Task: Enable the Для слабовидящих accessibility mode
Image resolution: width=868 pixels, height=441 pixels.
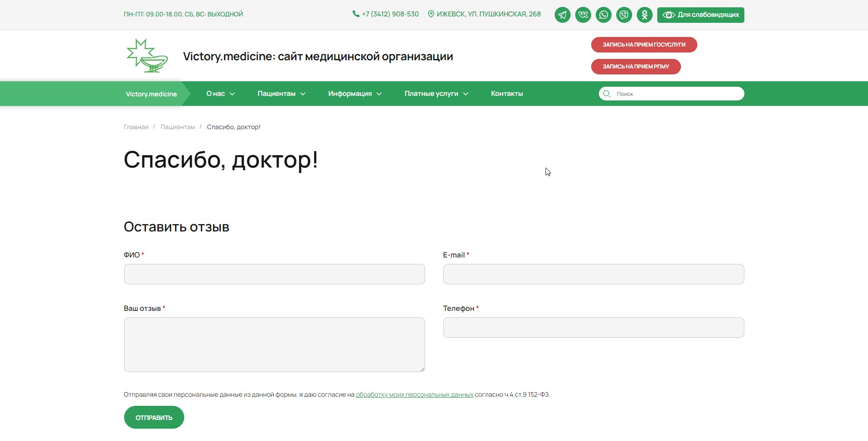Action: pyautogui.click(x=700, y=15)
